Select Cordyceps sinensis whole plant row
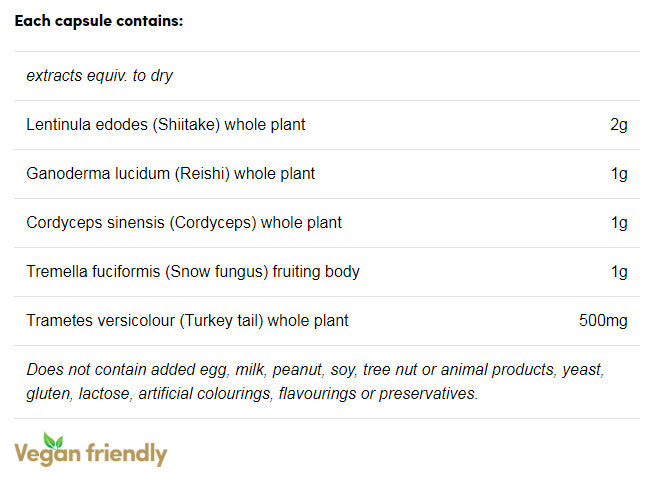This screenshot has width=671, height=484. pyautogui.click(x=184, y=223)
